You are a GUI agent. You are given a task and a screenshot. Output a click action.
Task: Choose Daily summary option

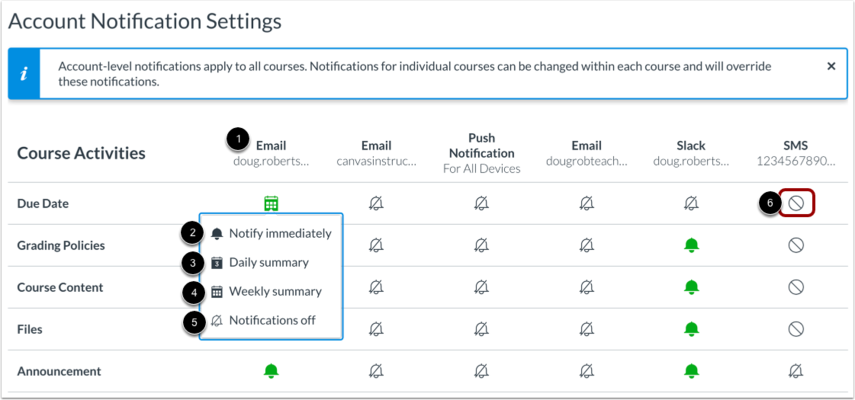point(260,263)
